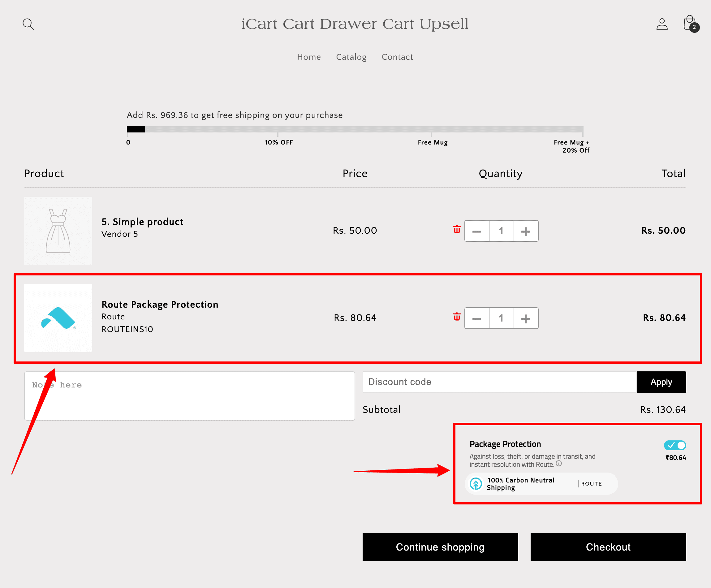Image resolution: width=711 pixels, height=588 pixels.
Task: Focus the Note here text area
Action: click(x=190, y=396)
